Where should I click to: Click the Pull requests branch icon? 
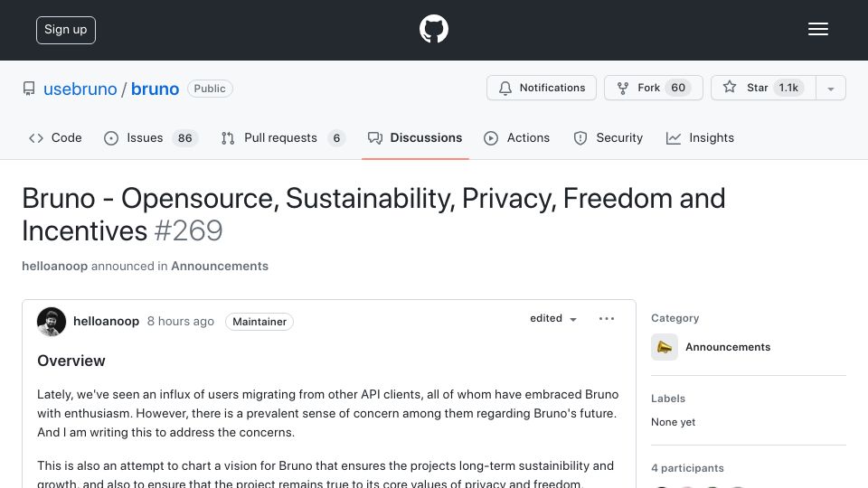pos(228,138)
